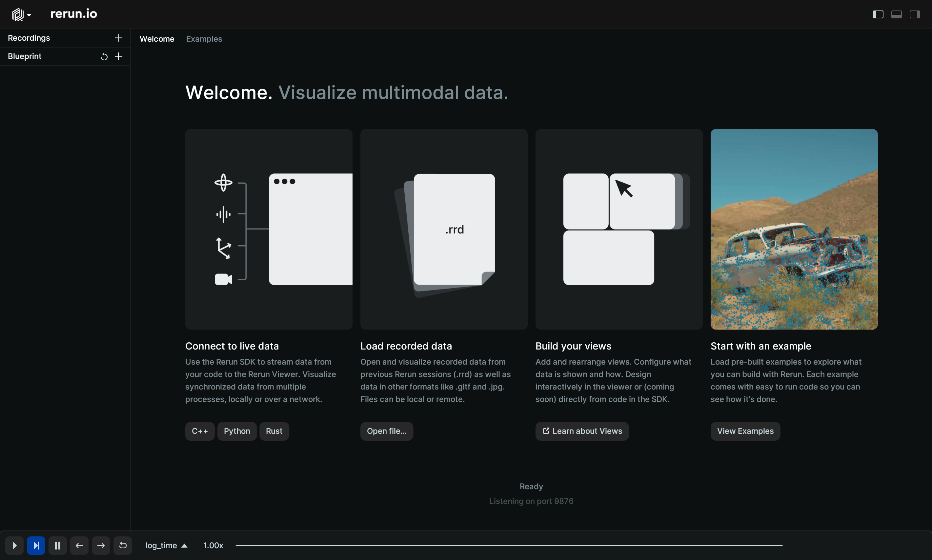Open the Rerun logo menu
Screen dimensions: 932x560
point(21,14)
